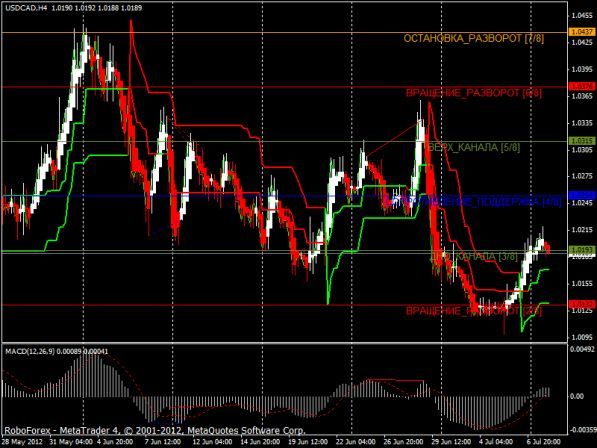The width and height of the screenshot is (597, 448).
Task: Click the green 1.0315 price tag
Action: point(582,141)
